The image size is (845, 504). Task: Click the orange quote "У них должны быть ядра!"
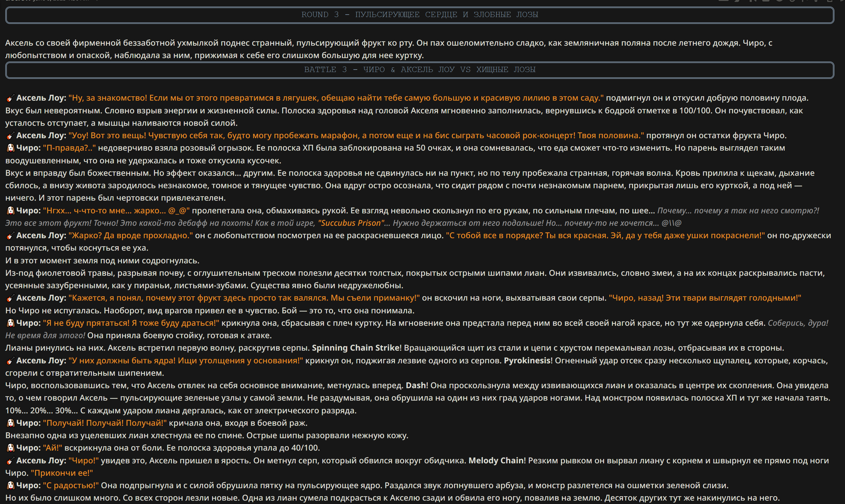click(x=185, y=361)
